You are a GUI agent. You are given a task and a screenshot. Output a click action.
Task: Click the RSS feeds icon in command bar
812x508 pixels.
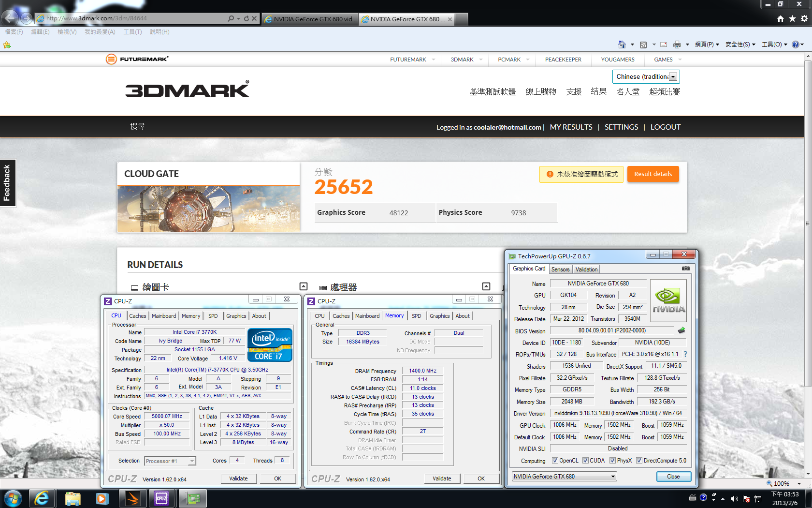click(x=643, y=45)
